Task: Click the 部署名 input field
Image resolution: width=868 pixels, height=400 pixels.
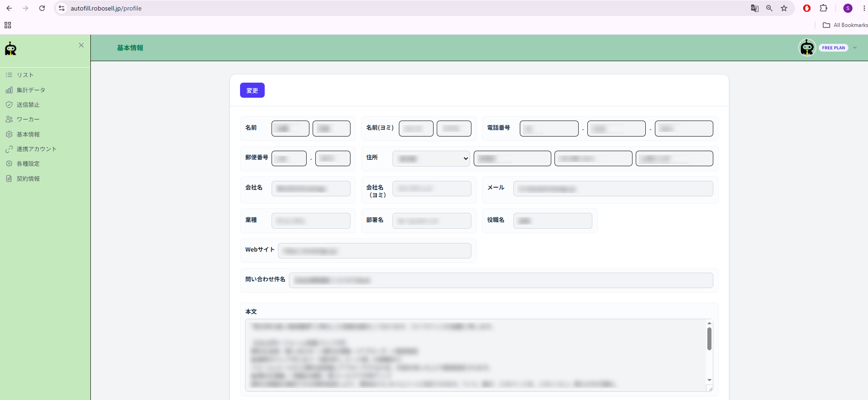Action: (432, 221)
